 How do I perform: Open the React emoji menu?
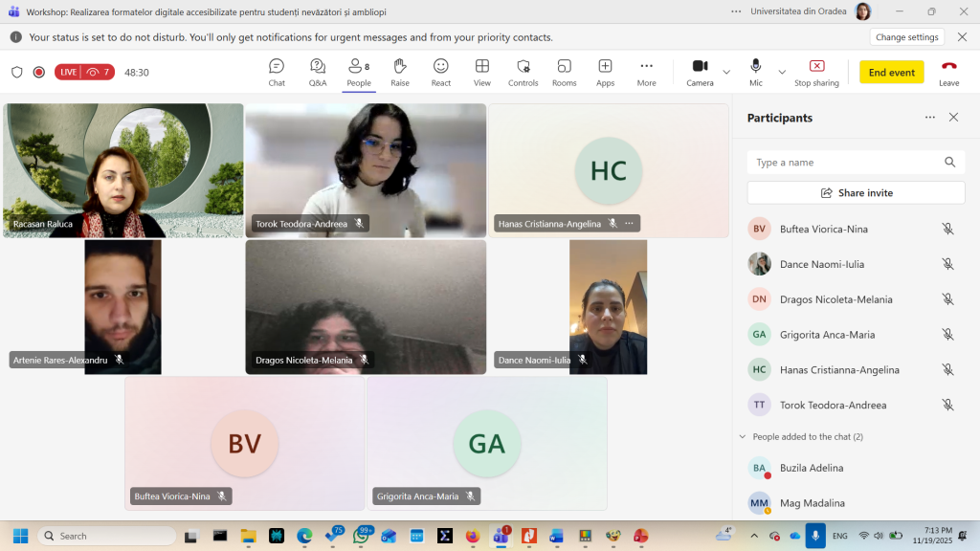pos(441,72)
